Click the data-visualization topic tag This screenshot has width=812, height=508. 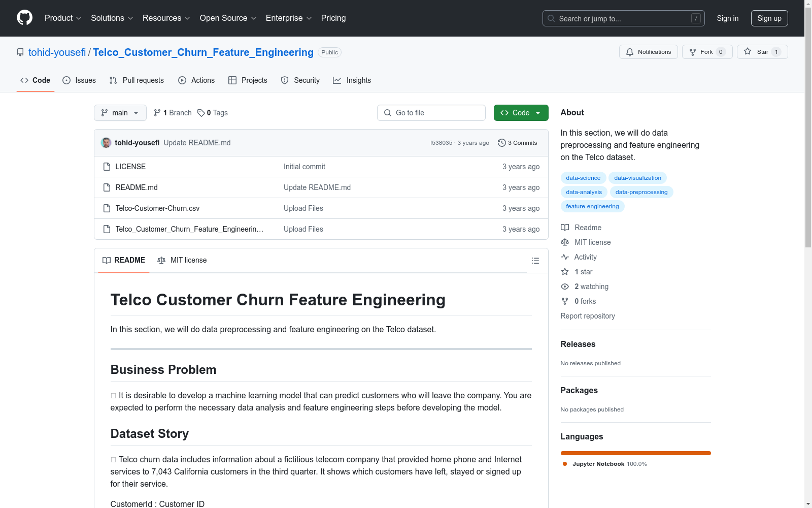coord(637,178)
